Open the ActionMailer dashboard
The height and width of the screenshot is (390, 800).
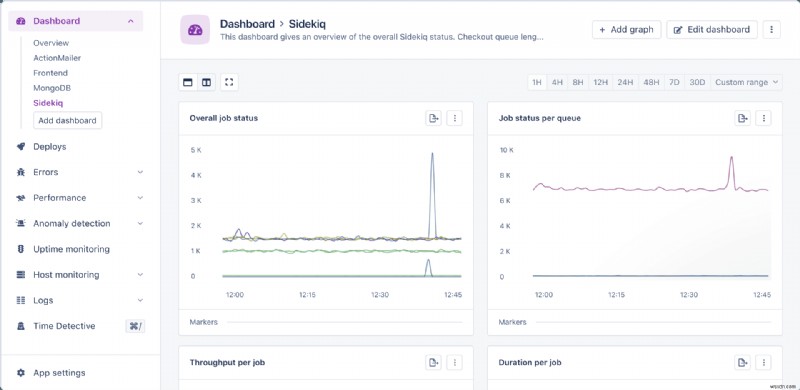(57, 58)
